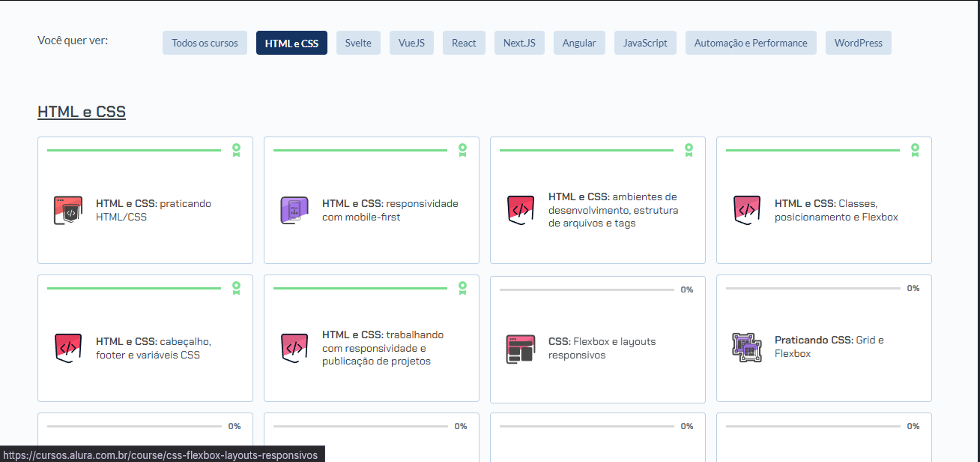Click the progress bar on cabeçalho, footer card

pyautogui.click(x=134, y=288)
